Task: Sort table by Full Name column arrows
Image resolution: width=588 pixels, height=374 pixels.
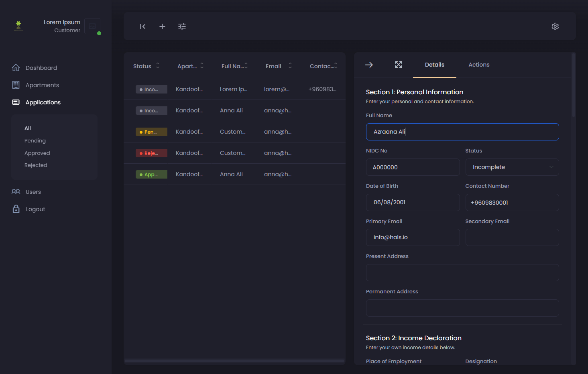Action: tap(246, 66)
